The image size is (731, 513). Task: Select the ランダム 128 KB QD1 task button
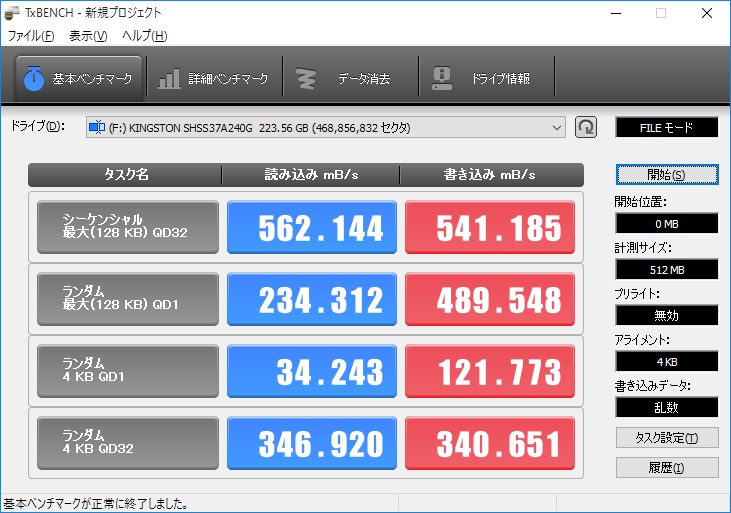128,299
